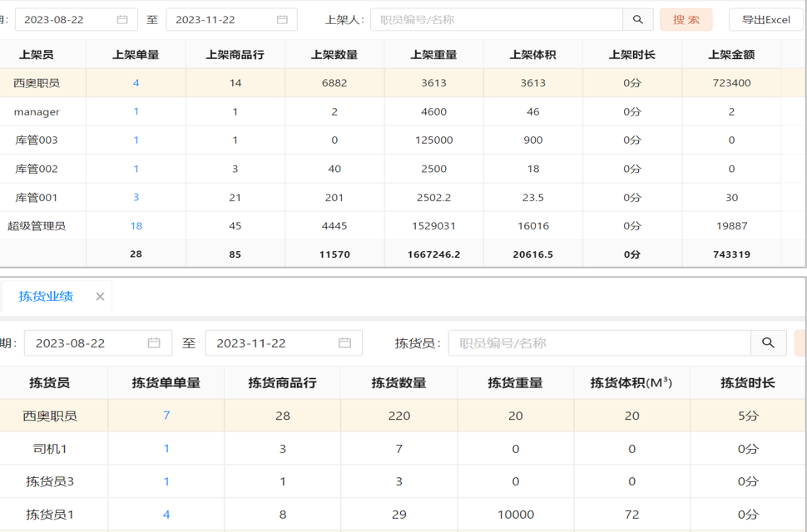Click the magnifier icon beside 上架人 field
The height and width of the screenshot is (532, 807).
coord(637,19)
